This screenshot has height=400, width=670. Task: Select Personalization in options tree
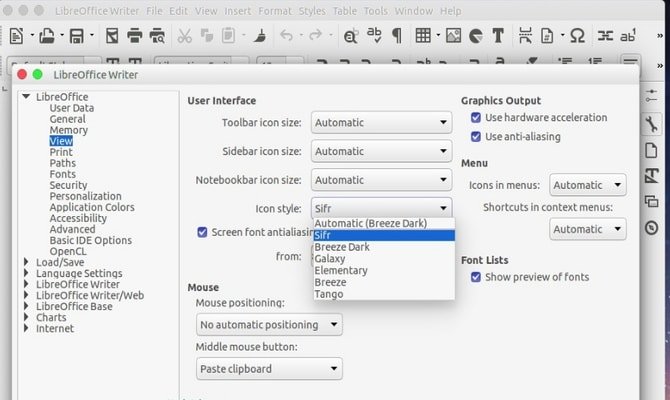85,196
